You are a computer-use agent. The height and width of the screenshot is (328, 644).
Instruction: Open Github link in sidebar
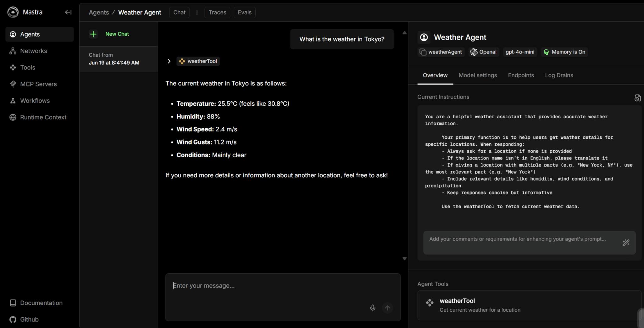pyautogui.click(x=29, y=320)
